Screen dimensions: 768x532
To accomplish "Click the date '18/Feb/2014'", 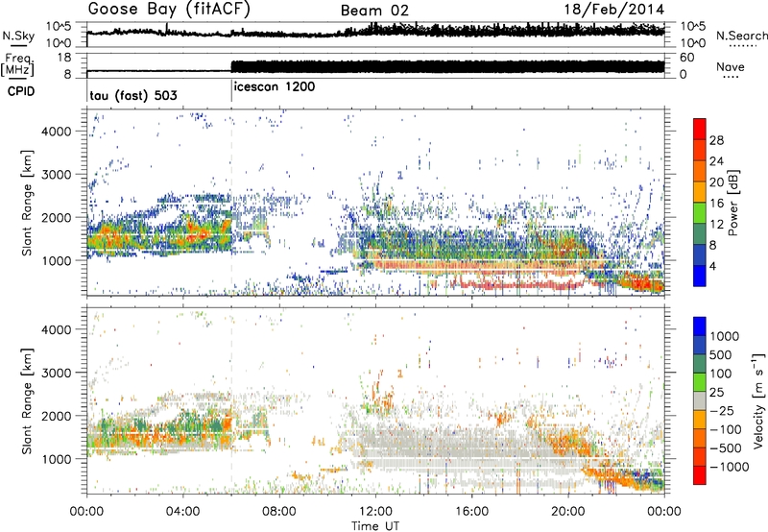I will pos(614,10).
